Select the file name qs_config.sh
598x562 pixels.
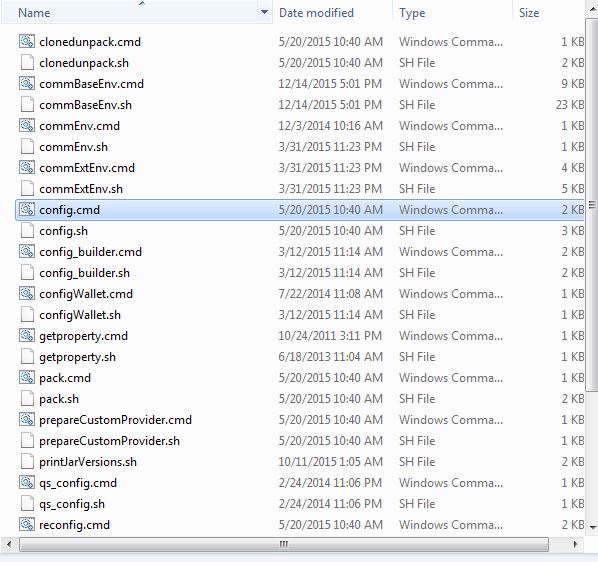[72, 504]
